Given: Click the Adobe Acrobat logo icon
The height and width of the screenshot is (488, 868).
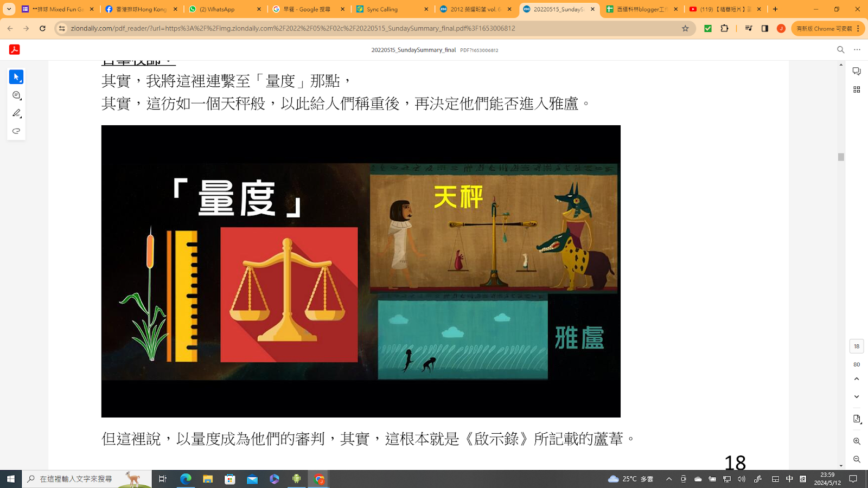Looking at the screenshot, I should coord(15,49).
